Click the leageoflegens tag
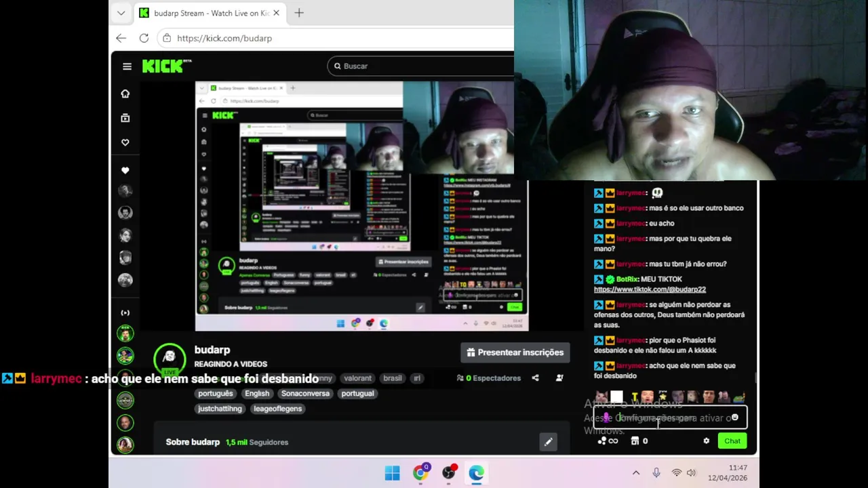This screenshot has height=488, width=868. pos(277,409)
